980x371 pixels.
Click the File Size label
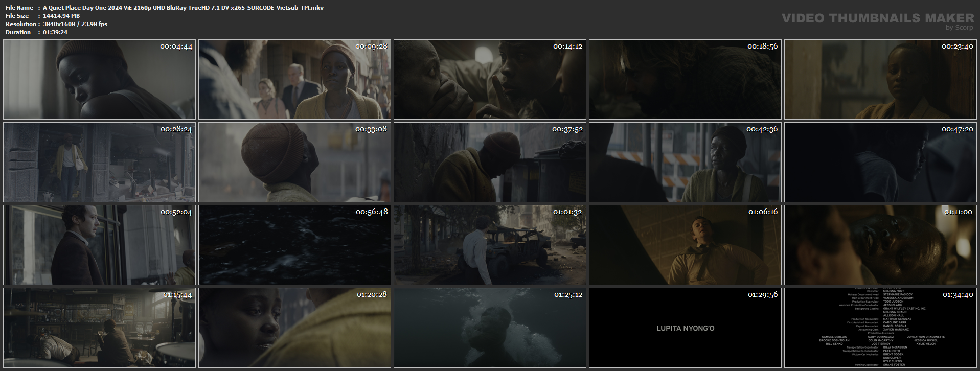click(x=17, y=16)
